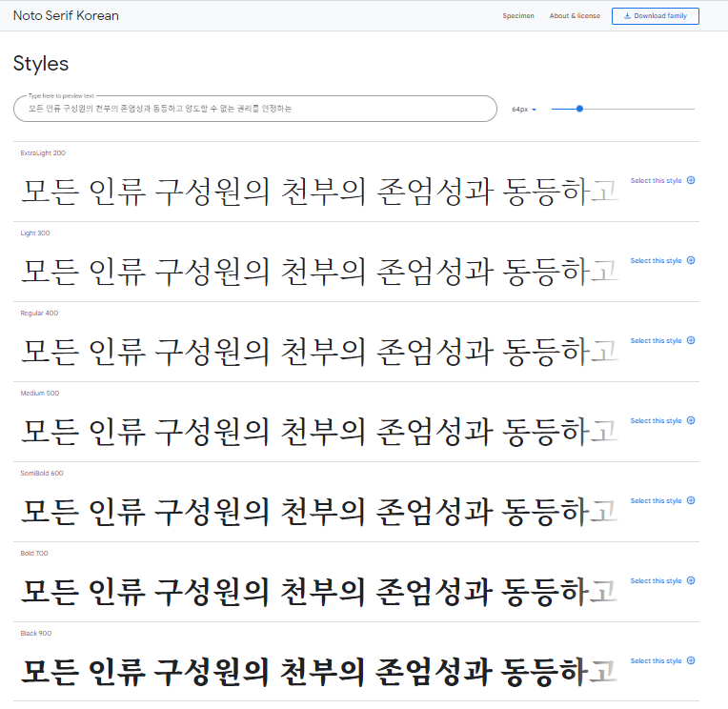Click the Regular 400 Korean preview text
The image size is (728, 709).
click(x=319, y=352)
